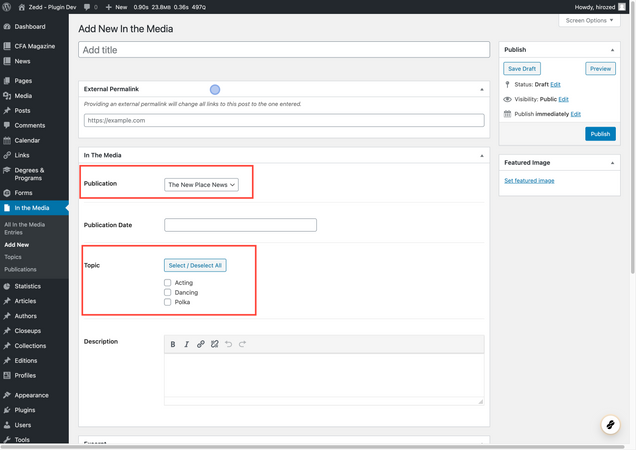Open Plugins in the sidebar menu
Image resolution: width=636 pixels, height=450 pixels.
coord(25,410)
